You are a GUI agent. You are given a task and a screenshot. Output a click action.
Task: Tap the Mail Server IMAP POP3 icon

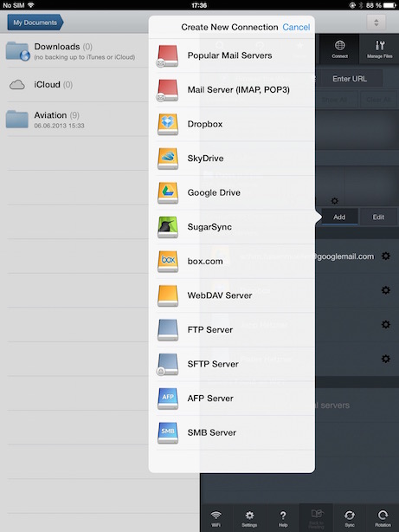tap(167, 90)
